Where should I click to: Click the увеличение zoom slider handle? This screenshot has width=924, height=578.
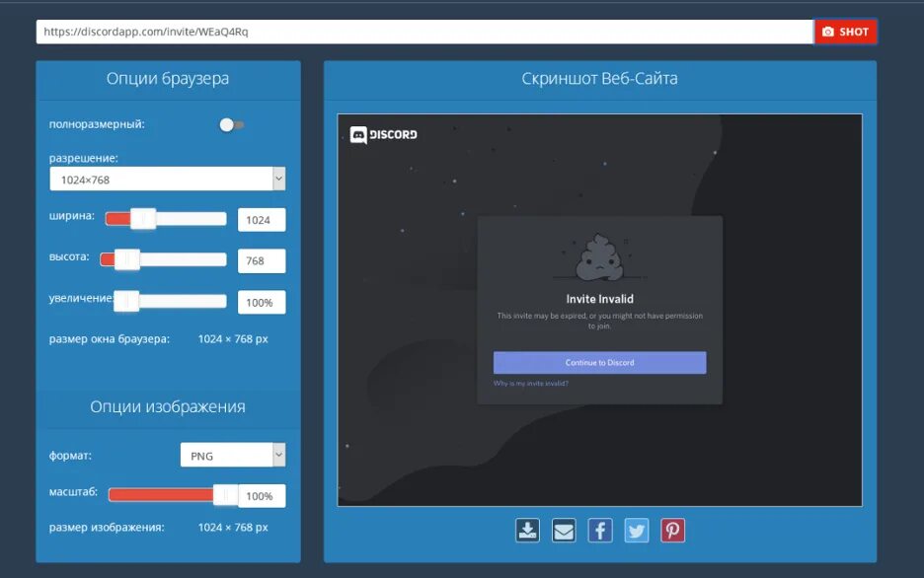coord(126,301)
